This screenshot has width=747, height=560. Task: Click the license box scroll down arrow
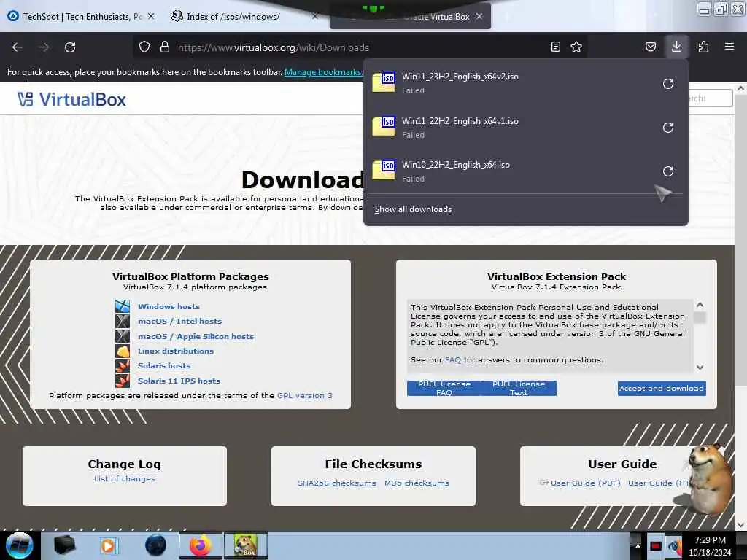pos(700,367)
